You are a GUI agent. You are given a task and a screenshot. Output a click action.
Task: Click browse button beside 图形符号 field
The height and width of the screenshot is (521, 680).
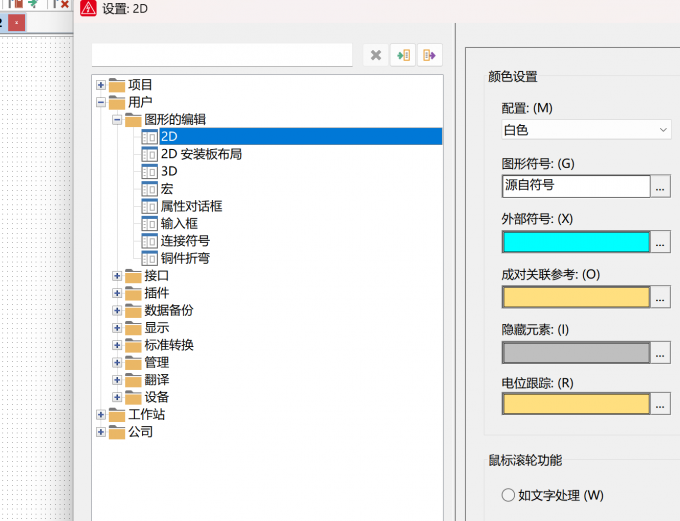point(660,186)
